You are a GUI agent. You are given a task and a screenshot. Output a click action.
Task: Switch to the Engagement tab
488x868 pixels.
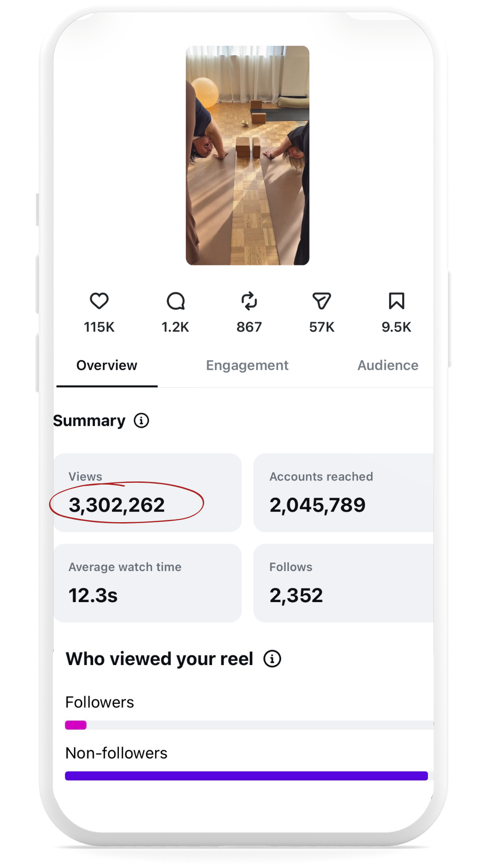click(x=247, y=365)
